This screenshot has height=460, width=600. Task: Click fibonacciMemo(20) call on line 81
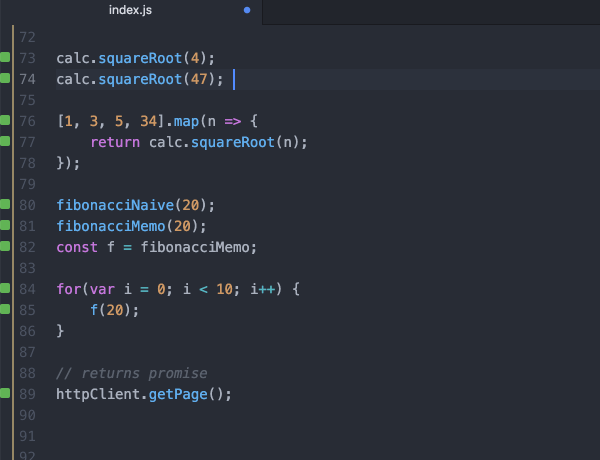pos(131,226)
